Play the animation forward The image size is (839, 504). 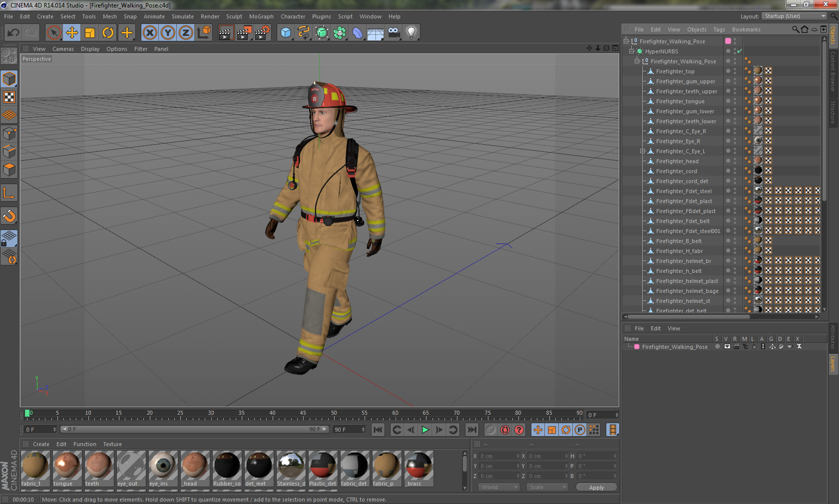pyautogui.click(x=425, y=430)
